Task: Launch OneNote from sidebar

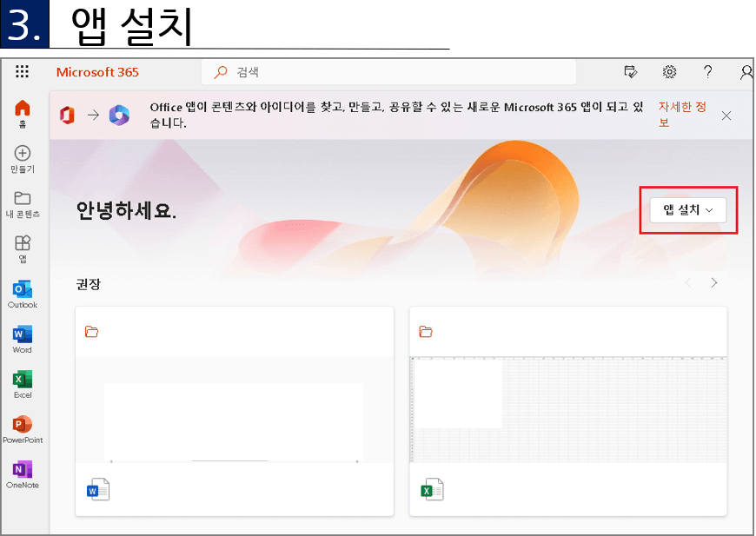Action: (x=23, y=474)
